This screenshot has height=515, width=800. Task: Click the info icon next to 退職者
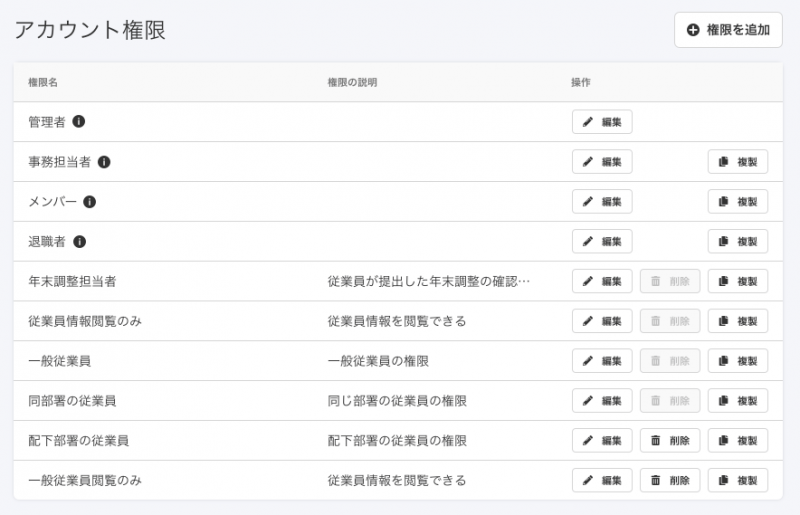click(x=80, y=242)
